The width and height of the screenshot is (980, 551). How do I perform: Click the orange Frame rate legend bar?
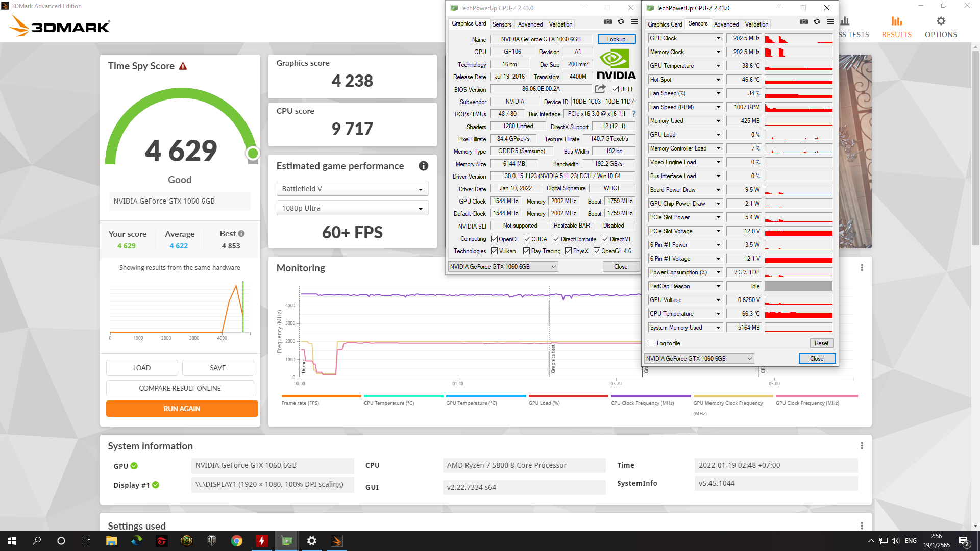(321, 396)
